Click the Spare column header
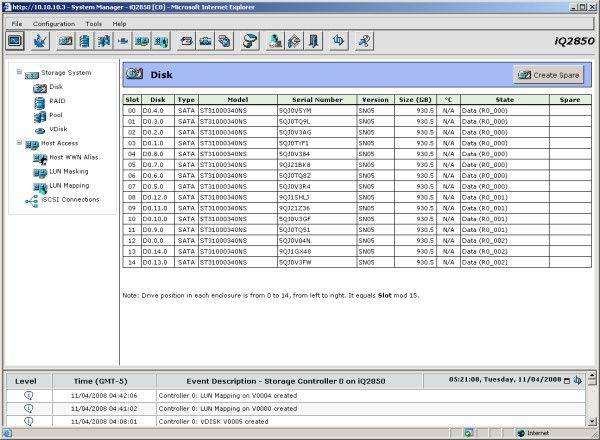This screenshot has width=600, height=440. (x=570, y=100)
